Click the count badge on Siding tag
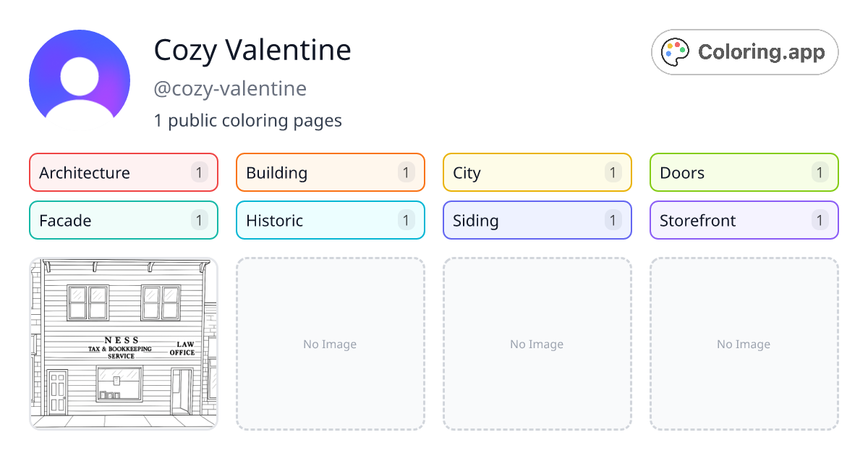 click(x=613, y=220)
